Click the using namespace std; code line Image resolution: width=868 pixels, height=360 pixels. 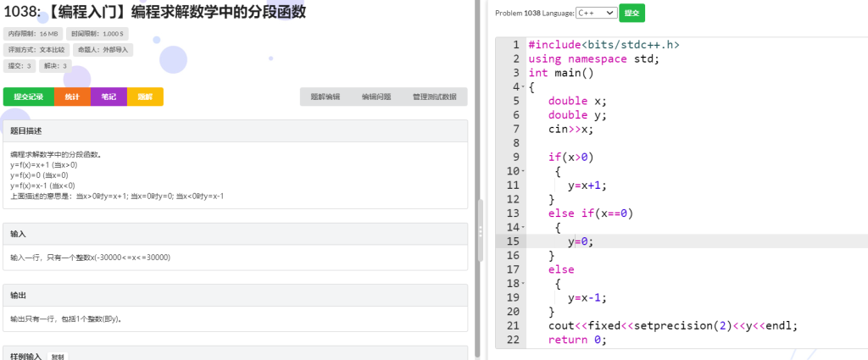pos(594,59)
